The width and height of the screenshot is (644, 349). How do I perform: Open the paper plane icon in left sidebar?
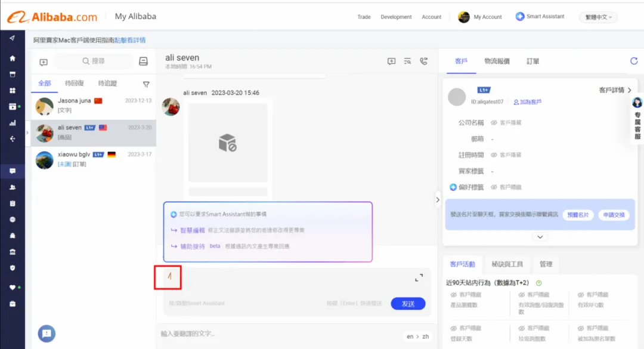click(x=13, y=38)
